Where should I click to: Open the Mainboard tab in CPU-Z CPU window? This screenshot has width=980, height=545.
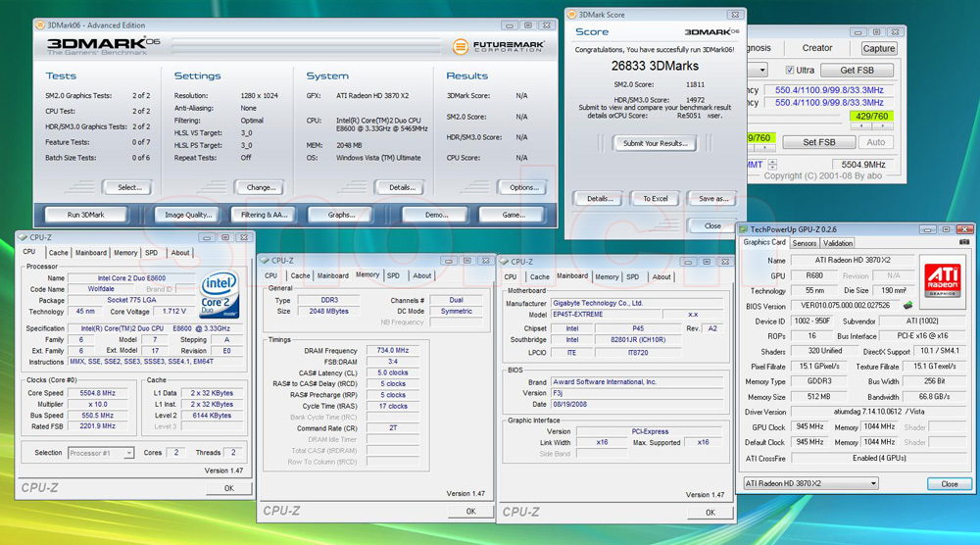coord(90,253)
